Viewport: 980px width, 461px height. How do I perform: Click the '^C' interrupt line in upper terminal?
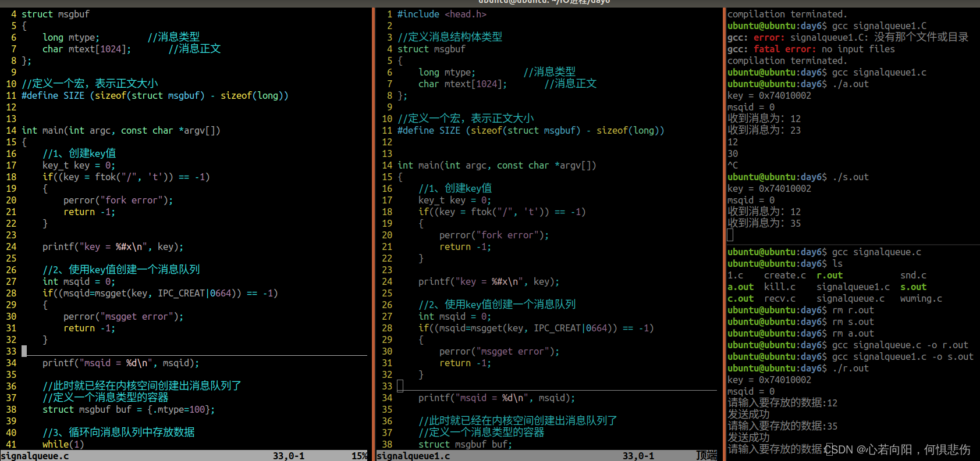(x=733, y=165)
